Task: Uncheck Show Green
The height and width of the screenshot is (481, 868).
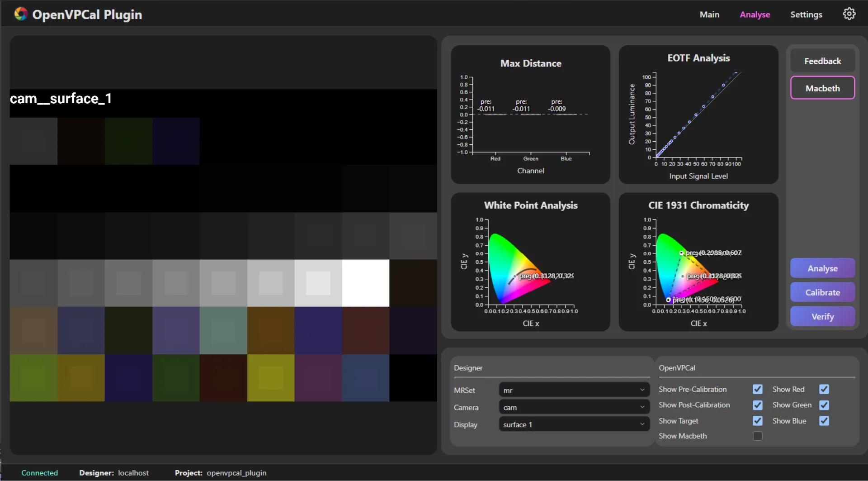Action: coord(824,405)
